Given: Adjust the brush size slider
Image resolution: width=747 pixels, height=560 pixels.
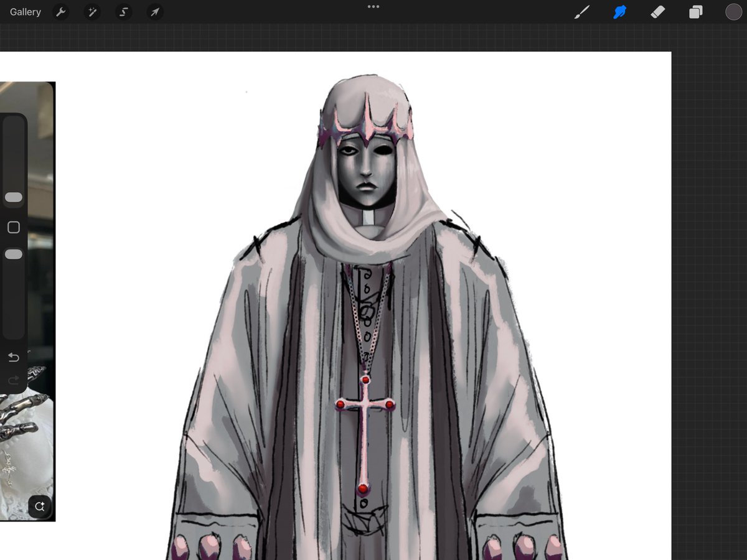Looking at the screenshot, I should click(14, 197).
